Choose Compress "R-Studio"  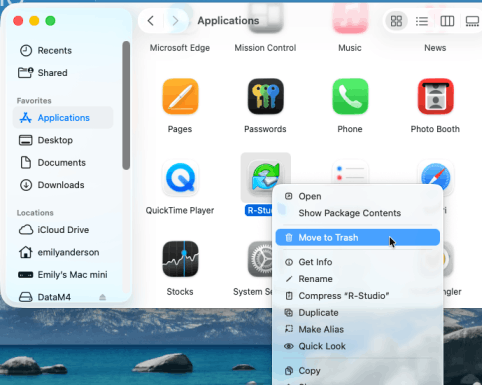358,296
